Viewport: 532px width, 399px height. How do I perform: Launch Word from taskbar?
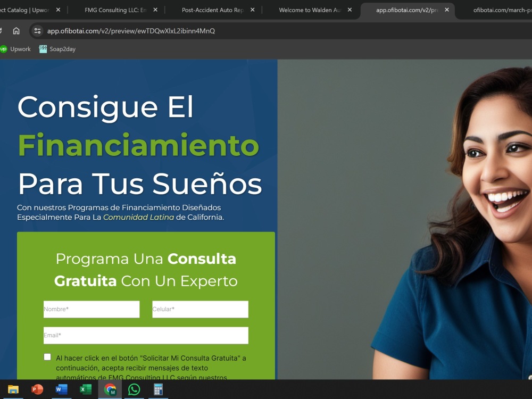pos(61,389)
